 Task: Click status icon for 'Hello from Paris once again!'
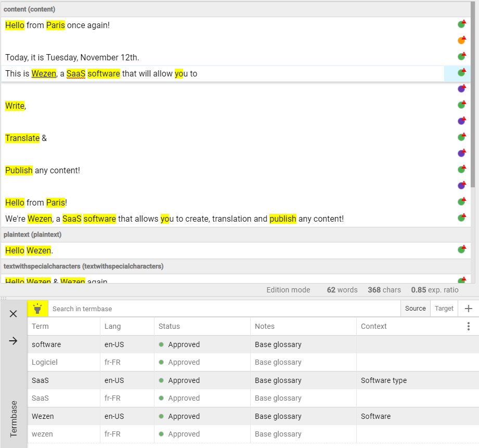pos(462,24)
